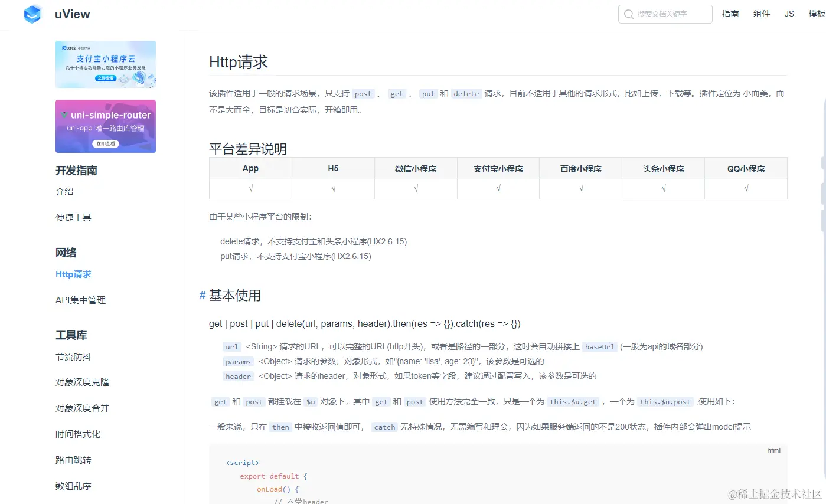Click the QQ小程序 table header cell
Image resolution: width=826 pixels, height=504 pixels.
(x=746, y=169)
